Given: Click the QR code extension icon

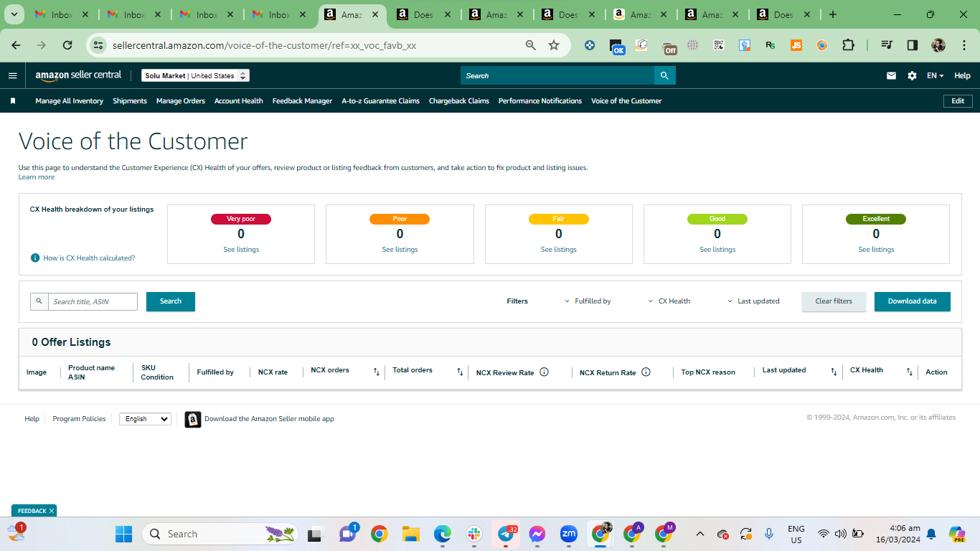Looking at the screenshot, I should click(719, 45).
